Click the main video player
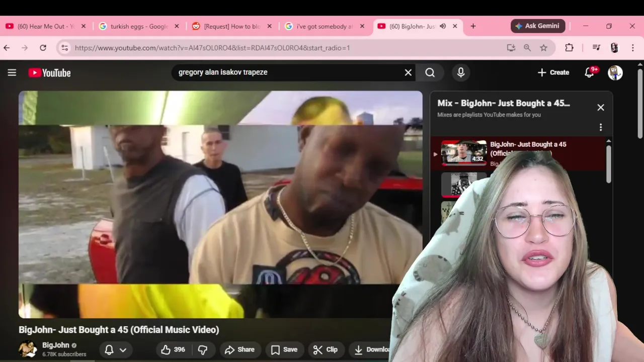644x362 pixels. click(220, 204)
